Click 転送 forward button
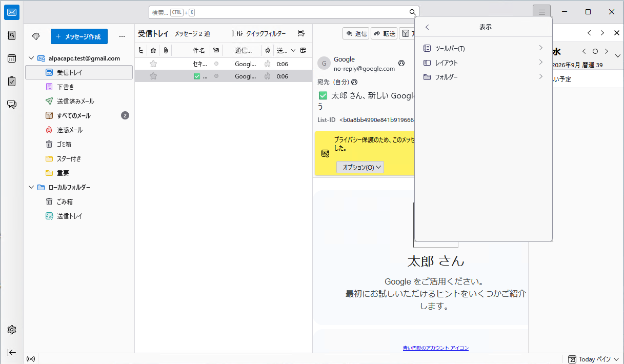This screenshot has width=624, height=364. [384, 33]
